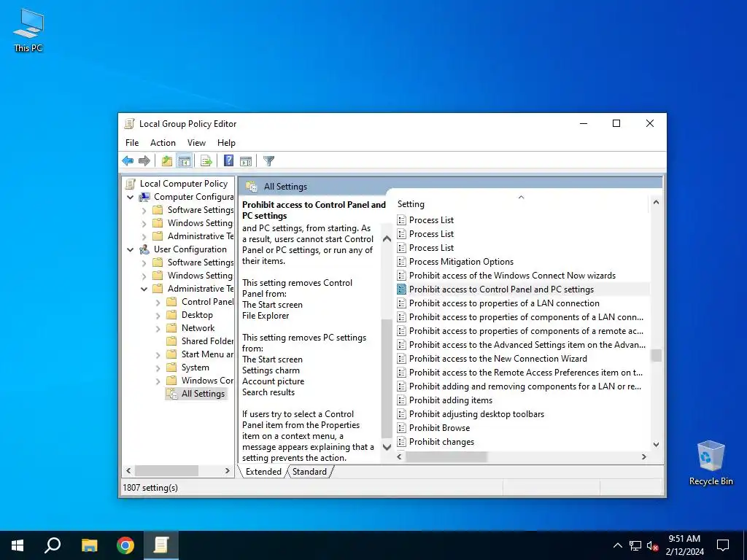Click the Prohibit changes policy icon
Image resolution: width=747 pixels, height=560 pixels.
tap(402, 441)
